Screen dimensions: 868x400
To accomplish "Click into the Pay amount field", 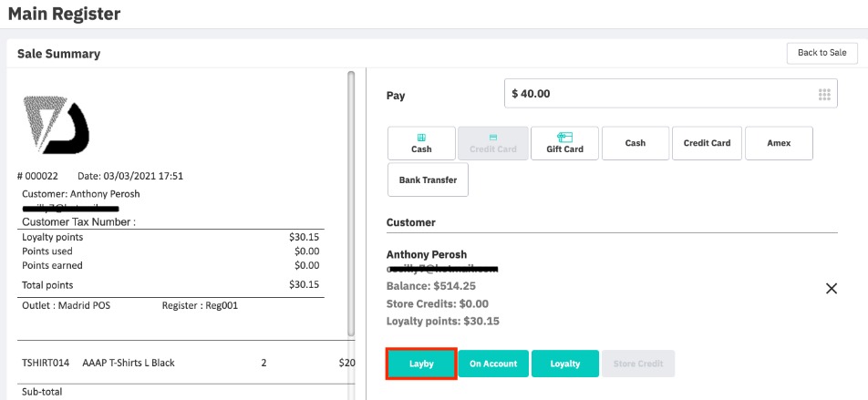I will (656, 94).
